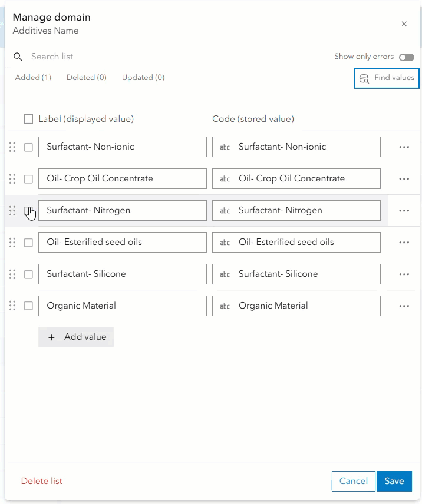Viewport: 422px width, 504px height.
Task: Switch to the Deleted (0) filter
Action: click(x=86, y=78)
